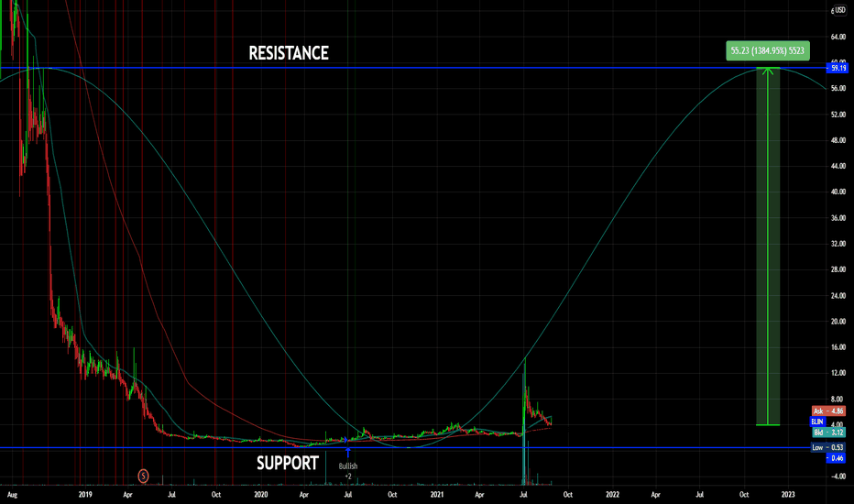
Task: Click the 55.23 (1384.95%) measurement label
Action: click(x=767, y=50)
